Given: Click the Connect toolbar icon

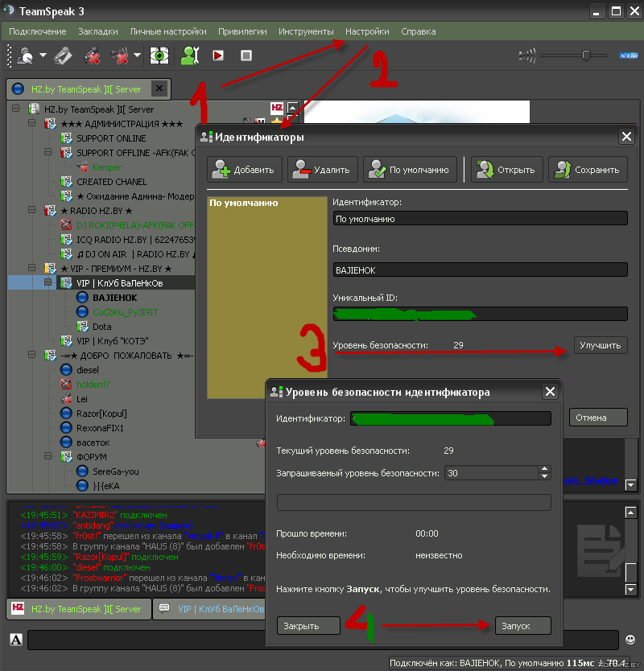Looking at the screenshot, I should 26,56.
